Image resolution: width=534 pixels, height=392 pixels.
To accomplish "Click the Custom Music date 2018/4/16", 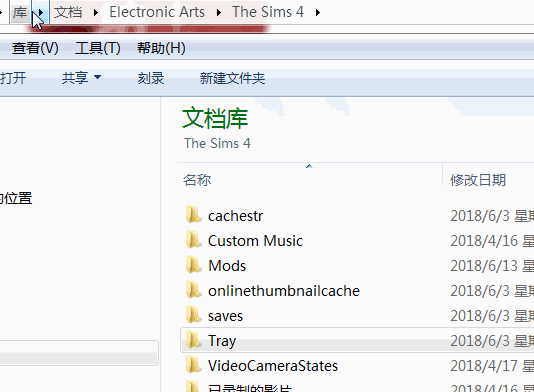I will [x=484, y=241].
